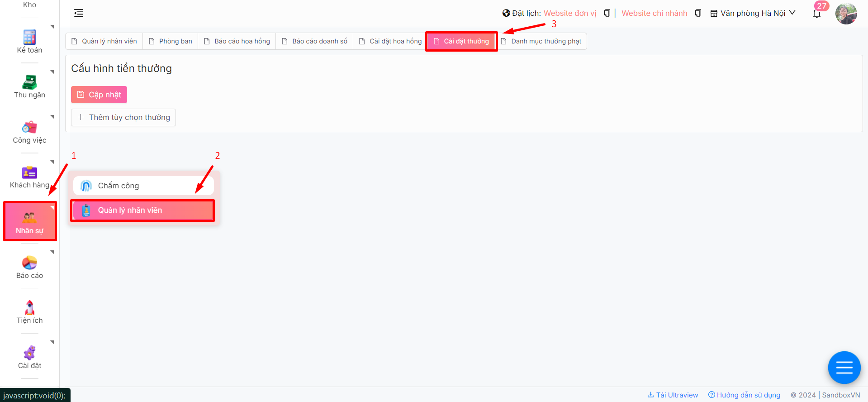Click Thêm tùy chọn thưởng button
Image resolution: width=868 pixels, height=402 pixels.
[x=123, y=117]
